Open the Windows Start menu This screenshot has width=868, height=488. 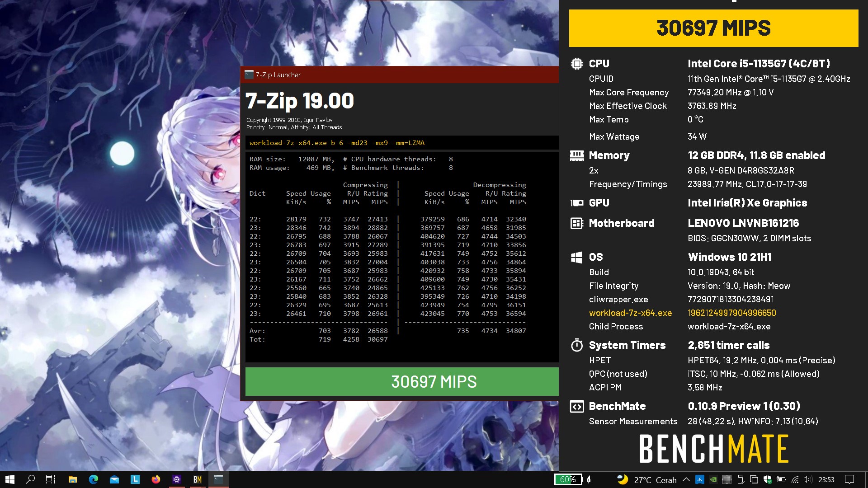click(10, 479)
